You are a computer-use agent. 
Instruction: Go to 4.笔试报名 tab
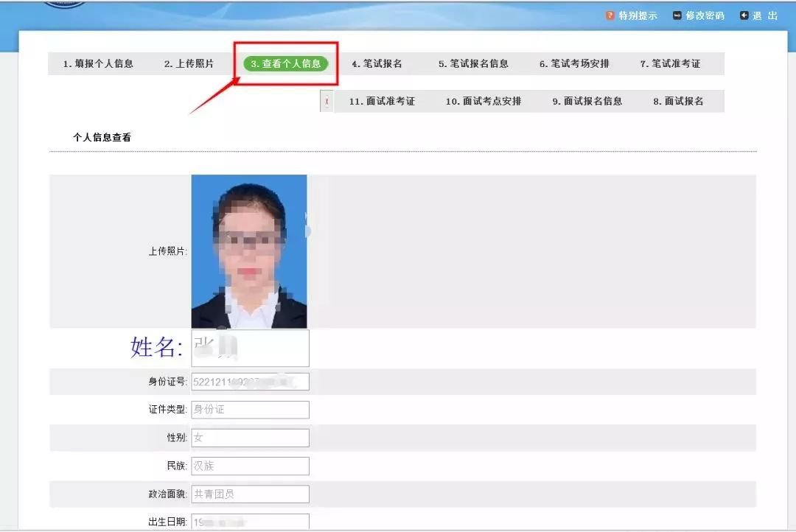pyautogui.click(x=377, y=64)
